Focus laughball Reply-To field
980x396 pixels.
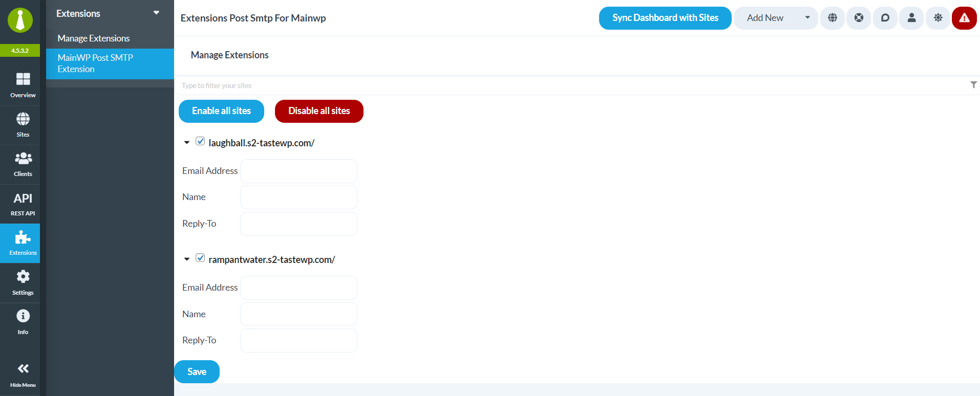click(x=299, y=224)
